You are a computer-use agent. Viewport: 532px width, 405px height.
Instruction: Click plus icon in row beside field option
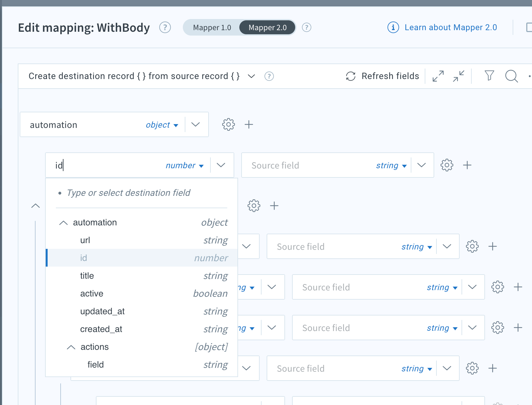pyautogui.click(x=493, y=368)
